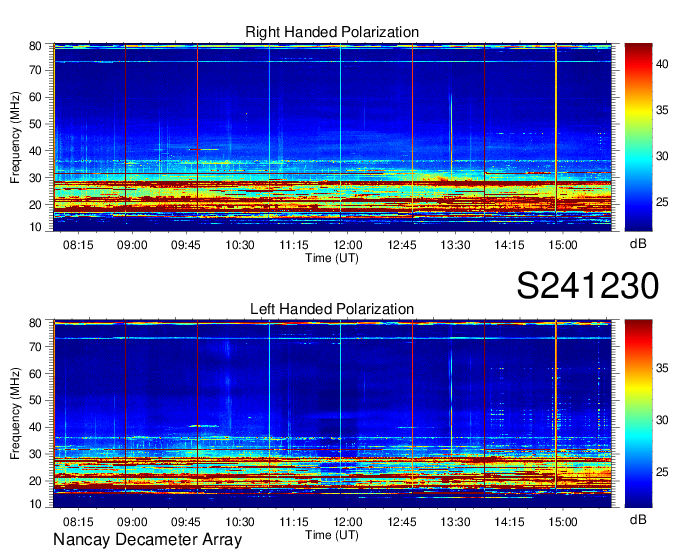Click 30 MHz tick on Right Handed frequency axis
680x552 pixels.
coord(36,178)
